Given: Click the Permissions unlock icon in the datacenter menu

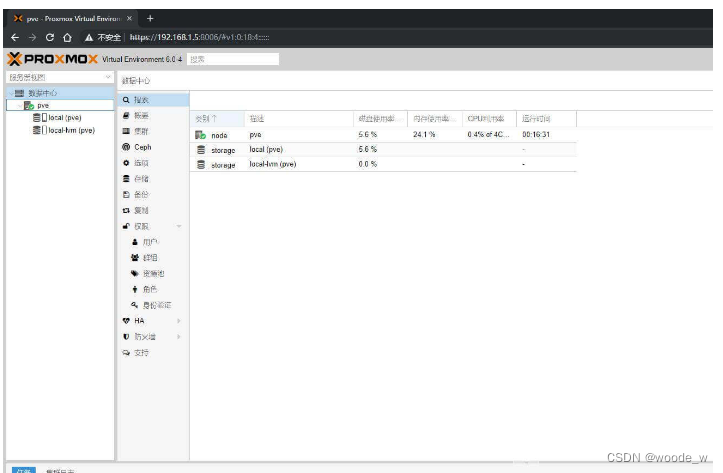Looking at the screenshot, I should (126, 226).
